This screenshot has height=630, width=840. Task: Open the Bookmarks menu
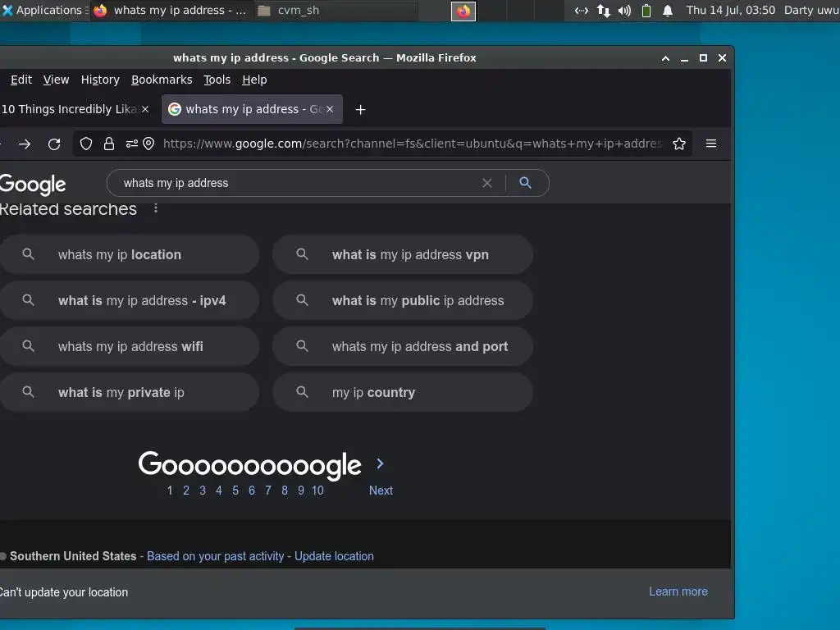162,80
